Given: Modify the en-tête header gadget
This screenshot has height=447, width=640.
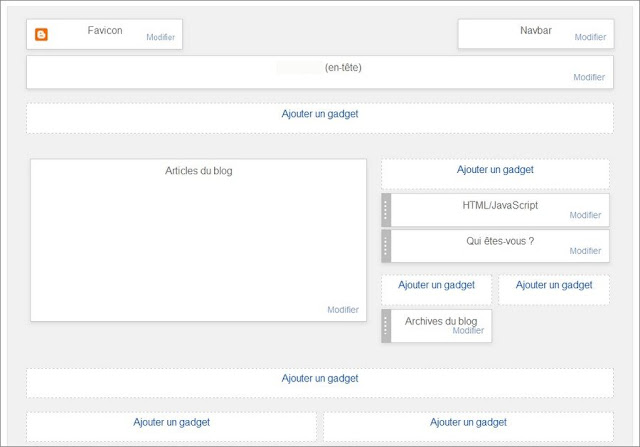Looking at the screenshot, I should 589,77.
